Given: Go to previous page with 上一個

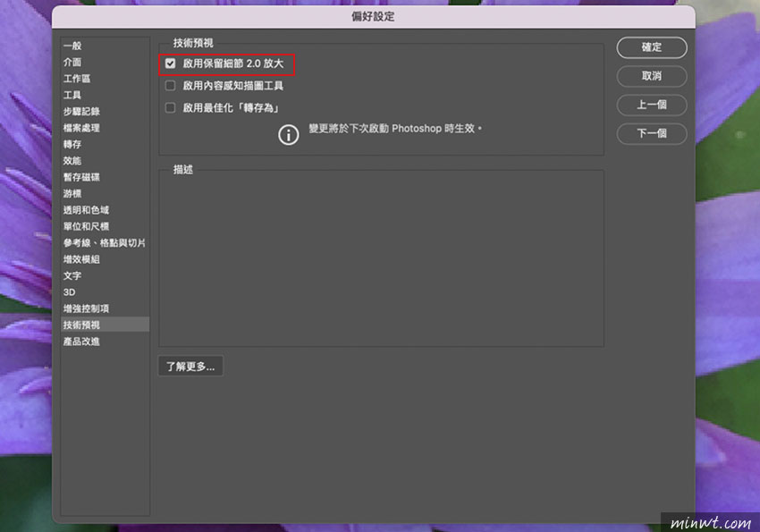Looking at the screenshot, I should pos(652,105).
